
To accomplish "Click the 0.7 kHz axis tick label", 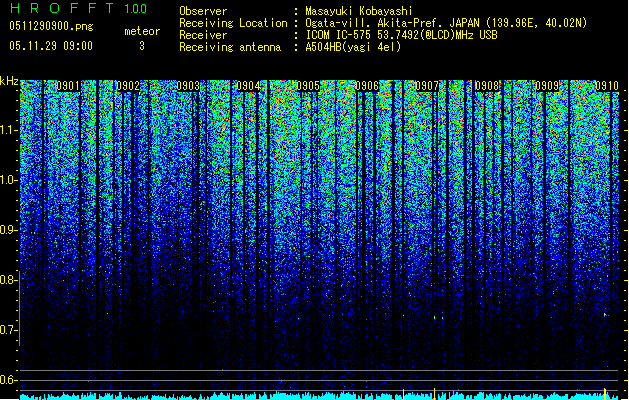I will click(8, 330).
